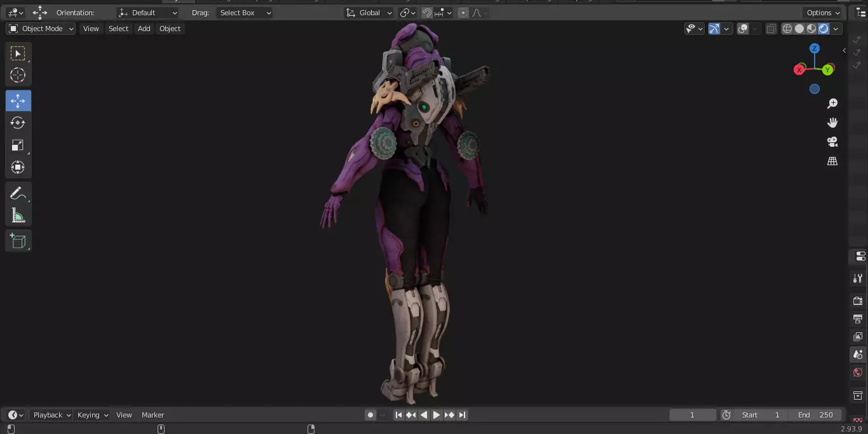Open the Options dropdown

click(824, 13)
